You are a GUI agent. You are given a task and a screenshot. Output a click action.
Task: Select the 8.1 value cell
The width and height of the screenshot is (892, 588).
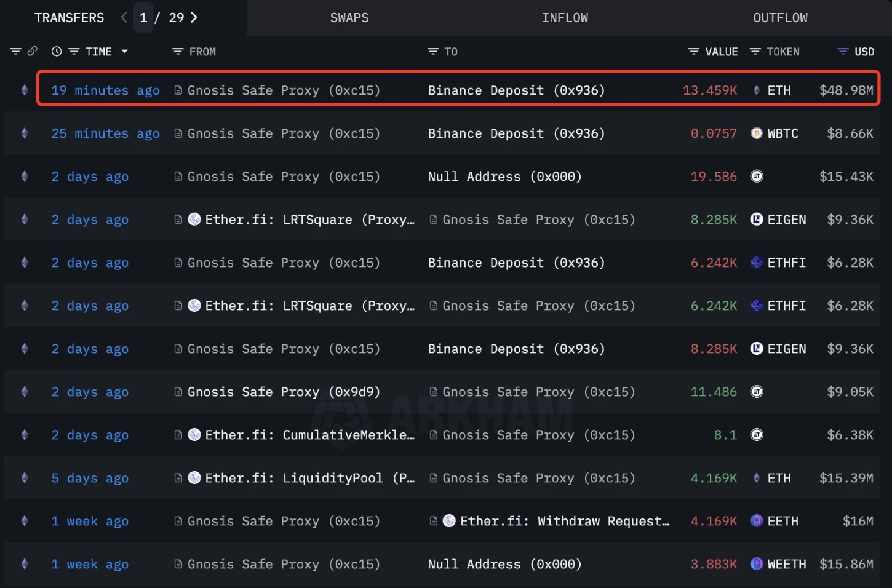pyautogui.click(x=725, y=435)
